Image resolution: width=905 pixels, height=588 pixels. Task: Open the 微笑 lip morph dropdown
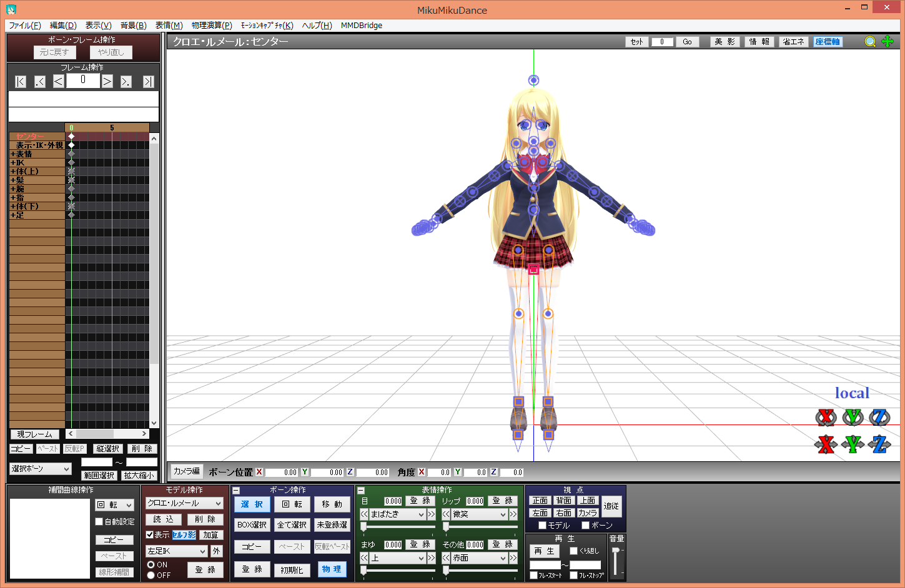[x=479, y=514]
